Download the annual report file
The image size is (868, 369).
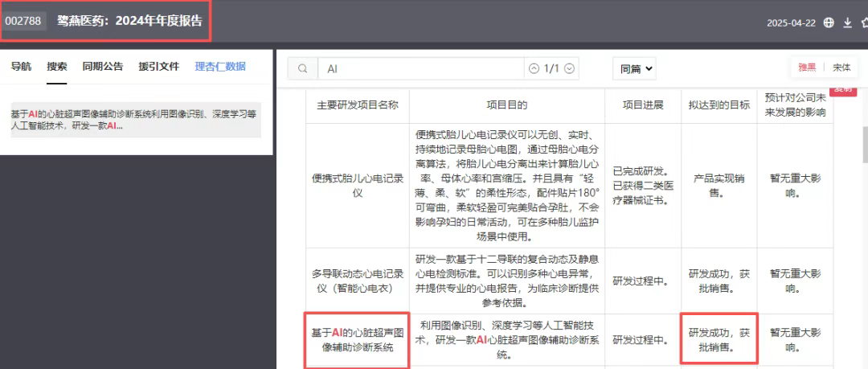[847, 23]
